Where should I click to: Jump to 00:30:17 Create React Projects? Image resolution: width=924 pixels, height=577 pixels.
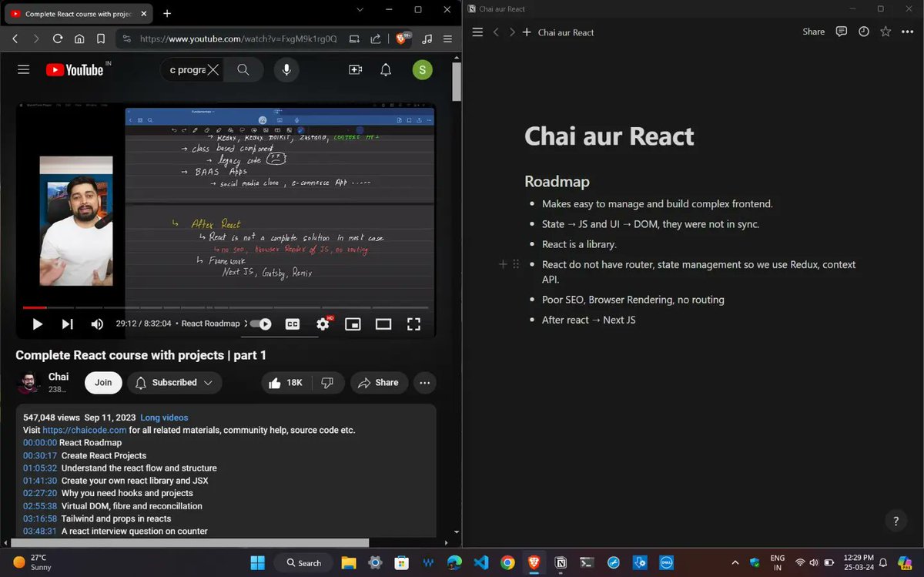pos(40,455)
